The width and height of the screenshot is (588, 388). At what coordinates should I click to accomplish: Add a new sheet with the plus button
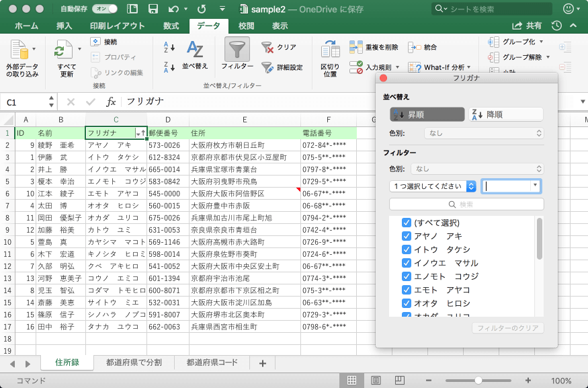[263, 363]
